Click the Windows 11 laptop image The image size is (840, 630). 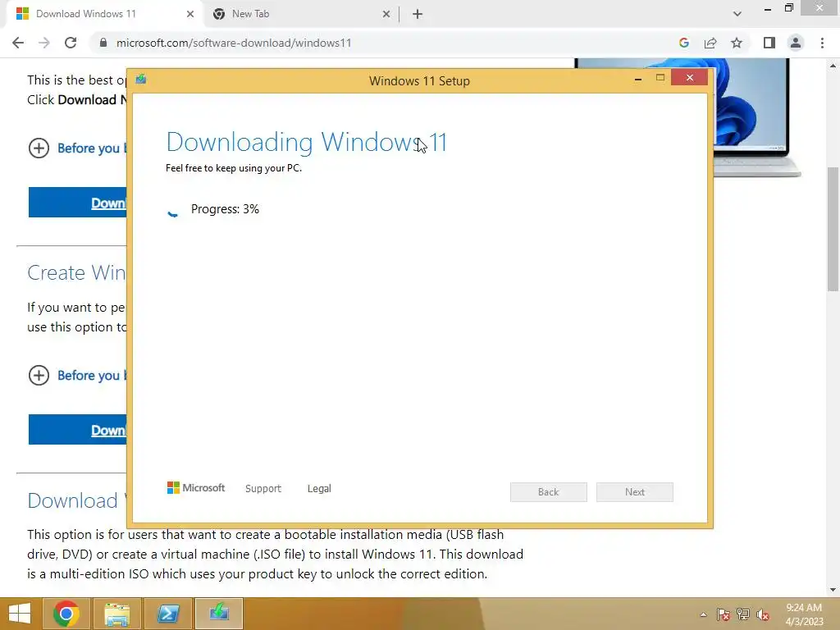coord(756,118)
